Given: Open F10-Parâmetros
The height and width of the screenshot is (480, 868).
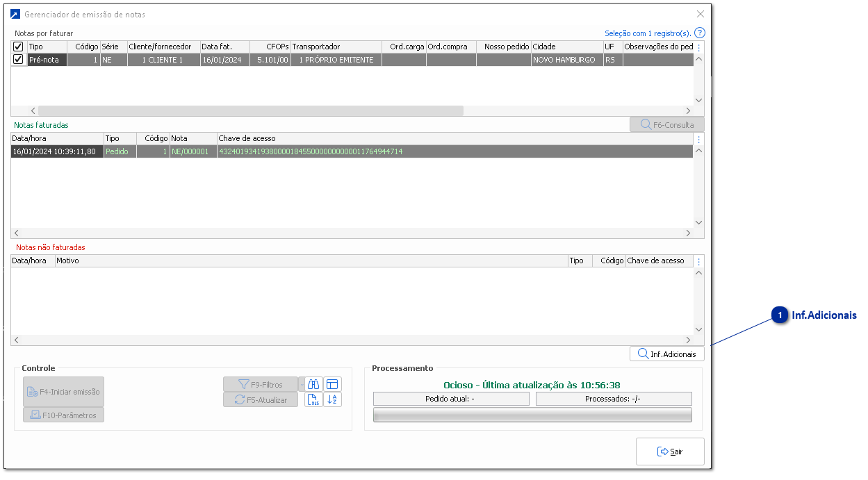Looking at the screenshot, I should tap(63, 415).
